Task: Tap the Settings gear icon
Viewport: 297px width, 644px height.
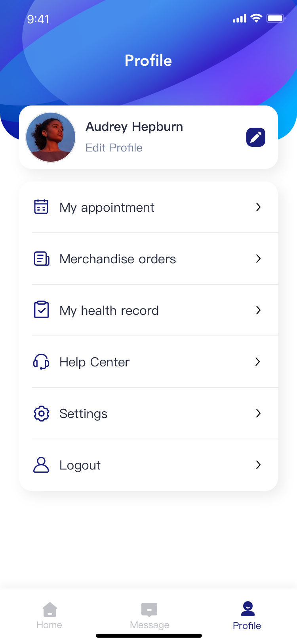Action: click(41, 413)
